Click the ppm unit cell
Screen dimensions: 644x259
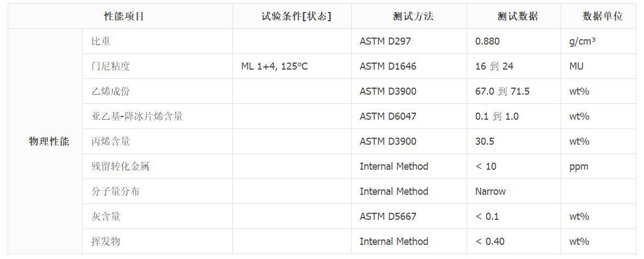point(599,166)
